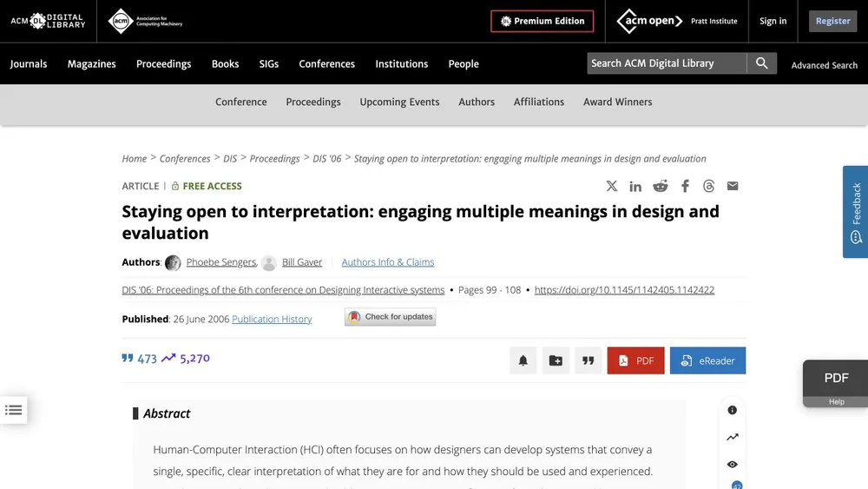
Task: Export the citation with the quote icon
Action: click(588, 360)
